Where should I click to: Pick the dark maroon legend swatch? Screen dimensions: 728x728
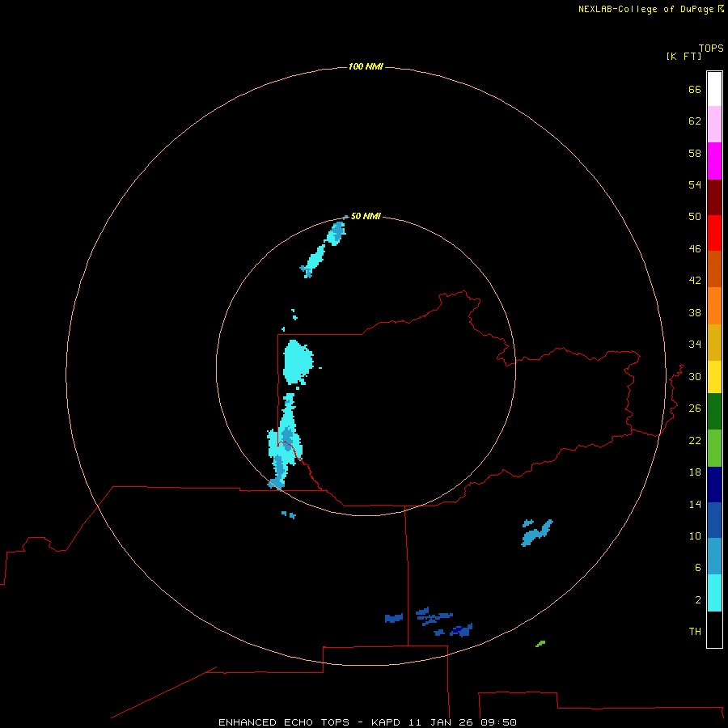[714, 197]
